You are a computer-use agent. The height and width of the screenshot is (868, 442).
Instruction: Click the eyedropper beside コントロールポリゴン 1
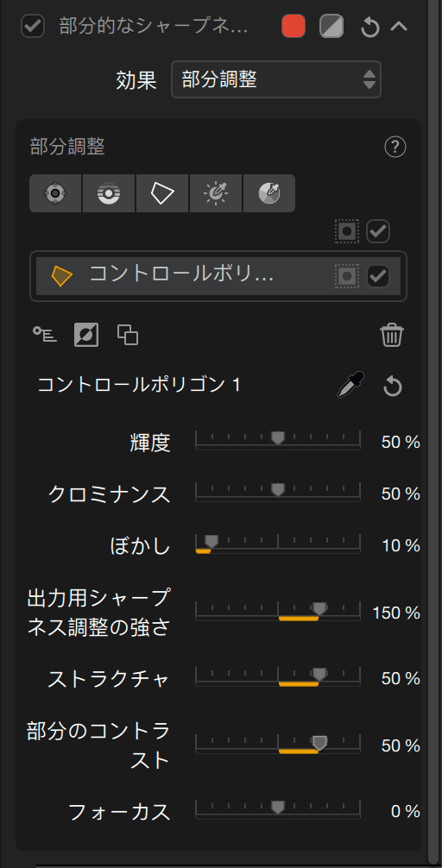pyautogui.click(x=350, y=386)
